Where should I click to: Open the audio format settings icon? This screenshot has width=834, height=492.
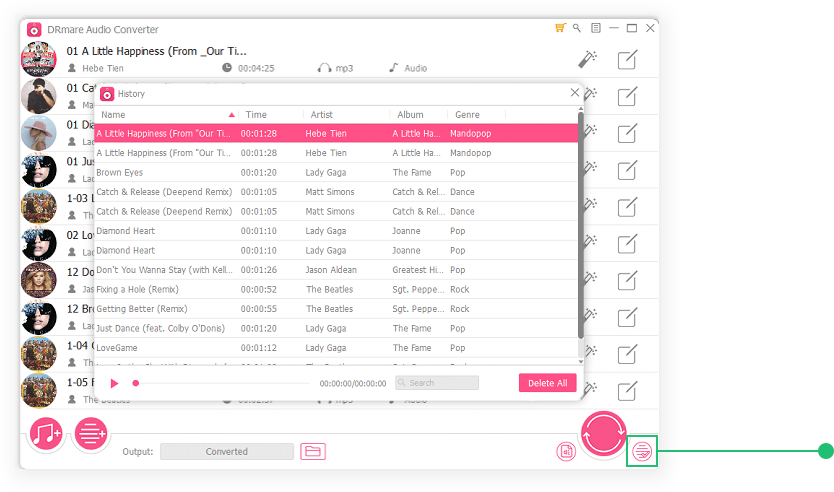pos(566,452)
